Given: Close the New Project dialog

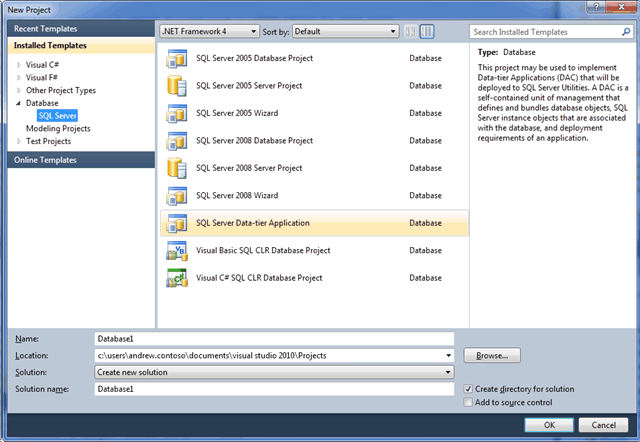Looking at the screenshot, I should click(x=621, y=7).
